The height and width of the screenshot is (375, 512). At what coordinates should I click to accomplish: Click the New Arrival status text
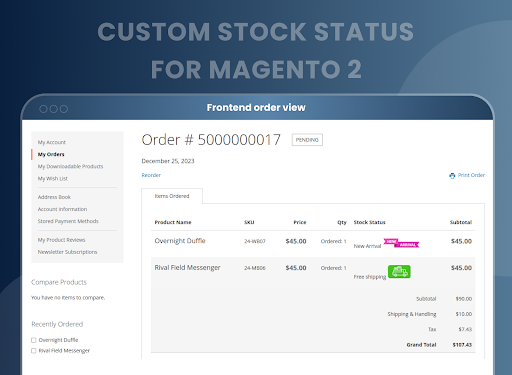(x=367, y=246)
